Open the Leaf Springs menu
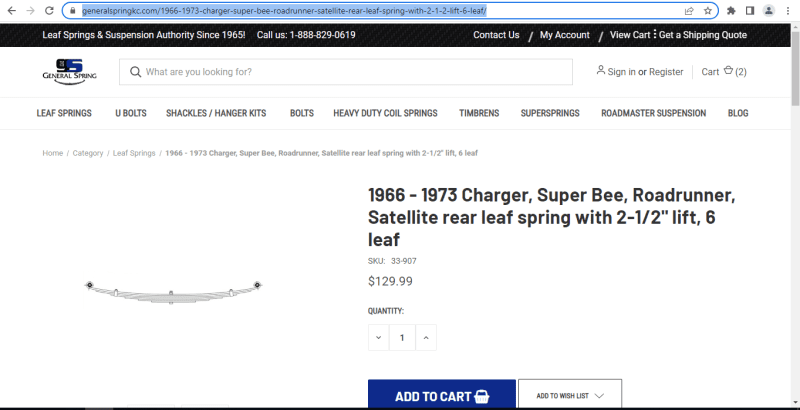The height and width of the screenshot is (410, 800). [64, 113]
